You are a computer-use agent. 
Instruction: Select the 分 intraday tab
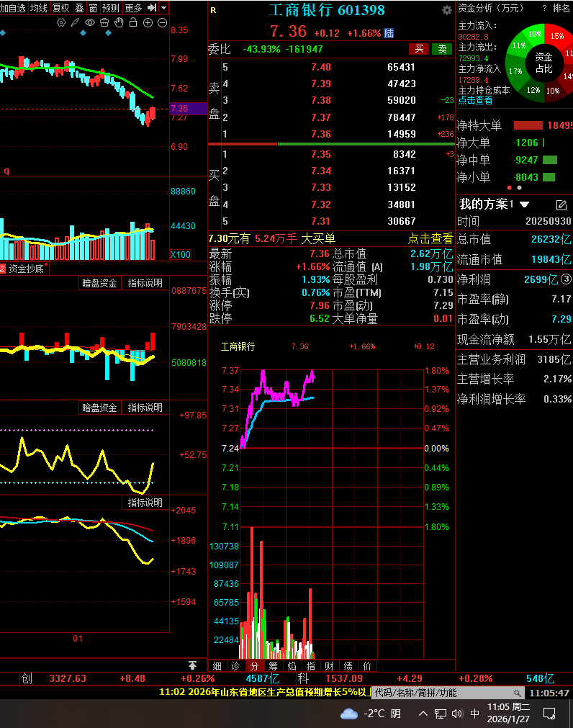[254, 666]
